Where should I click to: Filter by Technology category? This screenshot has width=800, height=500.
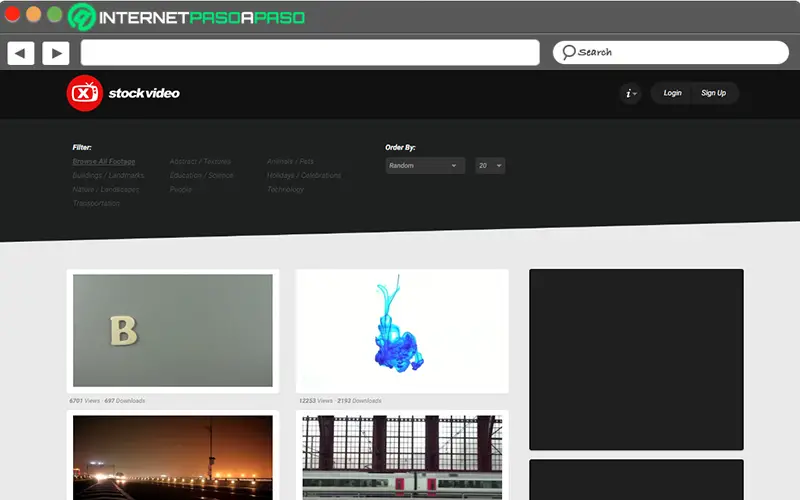pyautogui.click(x=285, y=189)
